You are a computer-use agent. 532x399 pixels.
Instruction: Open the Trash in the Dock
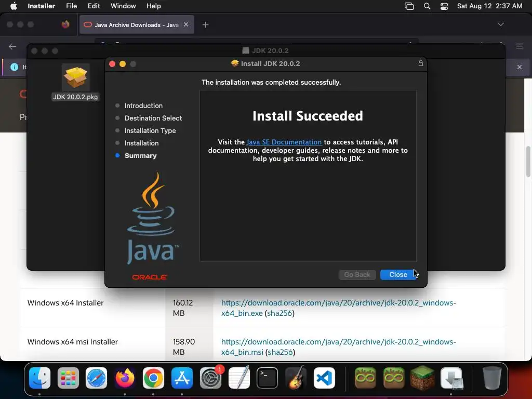[492, 378]
